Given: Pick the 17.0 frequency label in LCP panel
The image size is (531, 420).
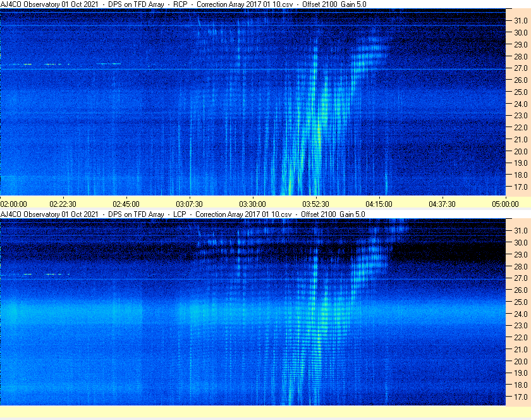Looking at the screenshot, I should 521,397.
